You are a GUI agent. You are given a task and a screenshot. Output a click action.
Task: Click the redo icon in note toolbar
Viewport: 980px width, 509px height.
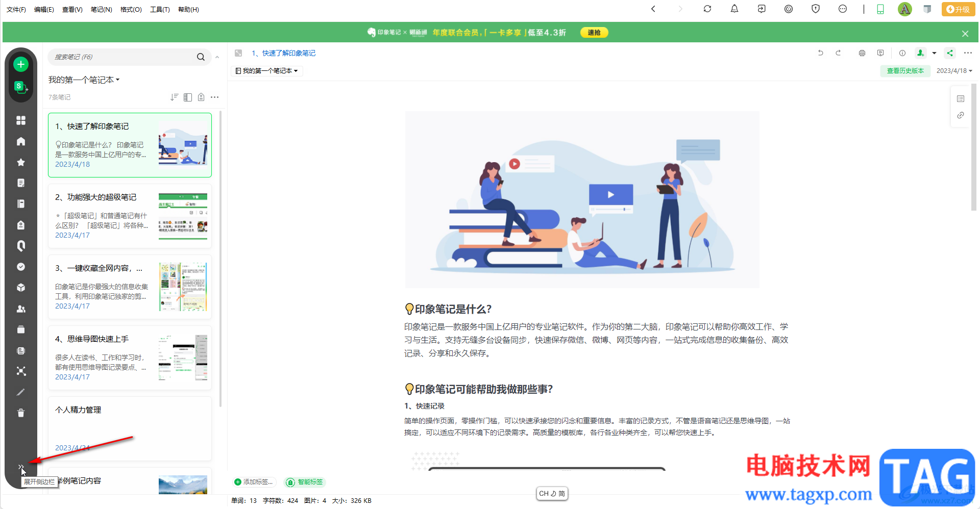838,53
